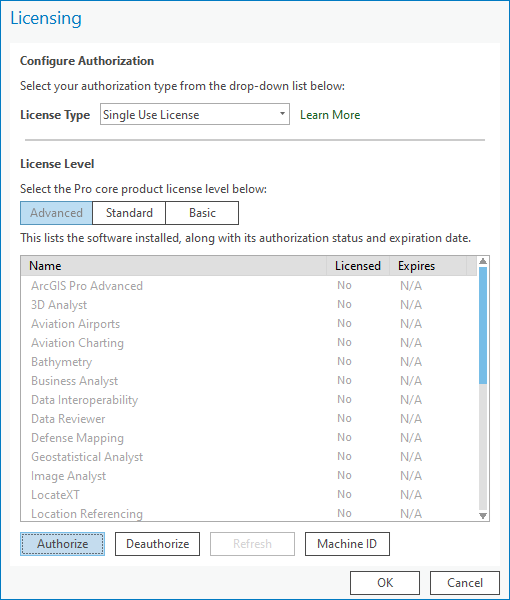The height and width of the screenshot is (600, 510).
Task: Select the ArcGIS Pro Advanced row
Action: [x=249, y=286]
